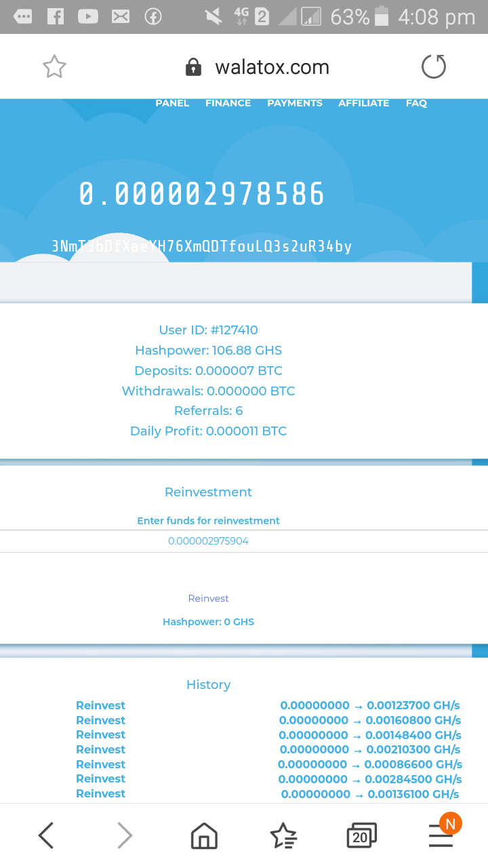The width and height of the screenshot is (488, 868).
Task: Bookmark the page with the star icon
Action: tap(54, 66)
